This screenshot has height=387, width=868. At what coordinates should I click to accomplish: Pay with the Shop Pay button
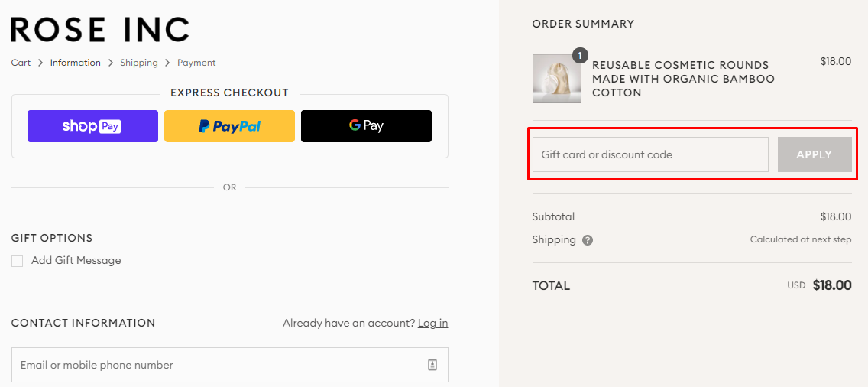[x=92, y=126]
